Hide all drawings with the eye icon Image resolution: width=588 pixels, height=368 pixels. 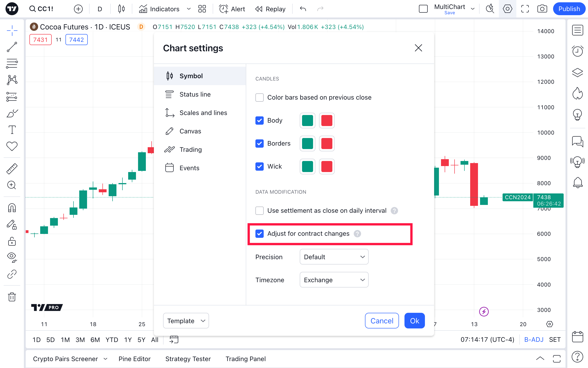[x=12, y=258]
